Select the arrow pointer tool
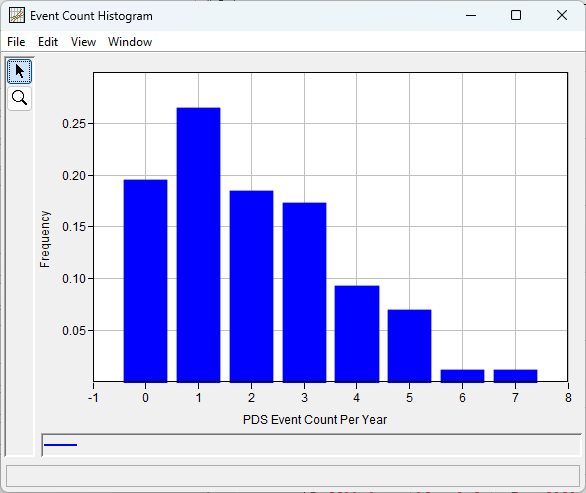Image resolution: width=586 pixels, height=493 pixels. [19, 71]
